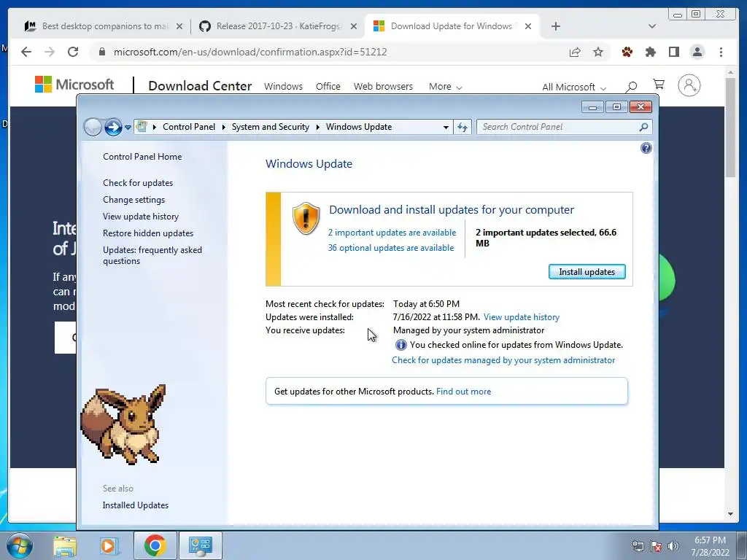Open Chrome tab search chevron
The height and width of the screenshot is (560, 747).
(x=652, y=26)
